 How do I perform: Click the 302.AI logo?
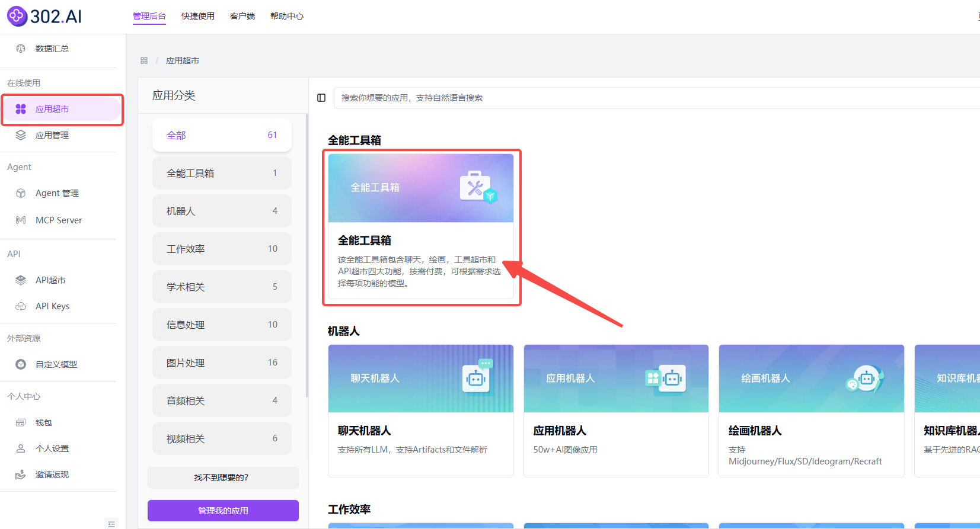[44, 16]
